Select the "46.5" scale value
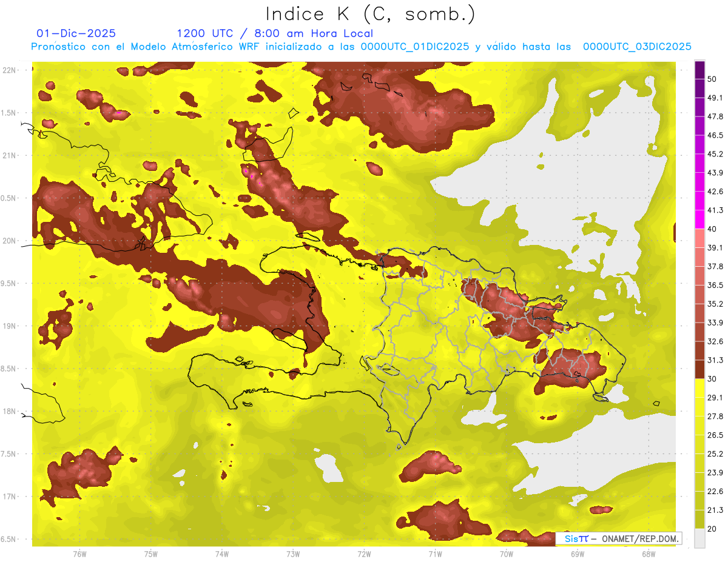 pos(715,135)
